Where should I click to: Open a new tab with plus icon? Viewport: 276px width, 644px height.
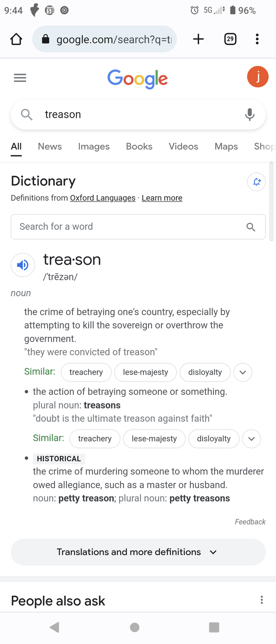[x=198, y=39]
